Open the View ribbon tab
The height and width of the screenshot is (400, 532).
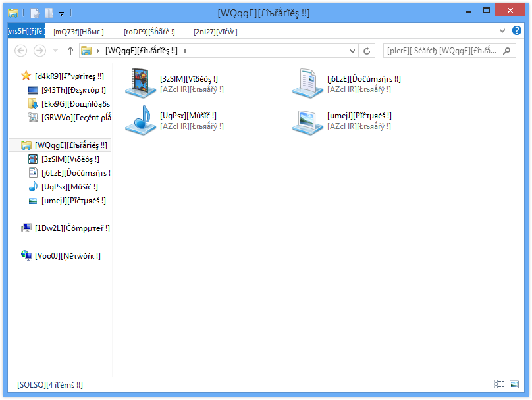click(215, 32)
